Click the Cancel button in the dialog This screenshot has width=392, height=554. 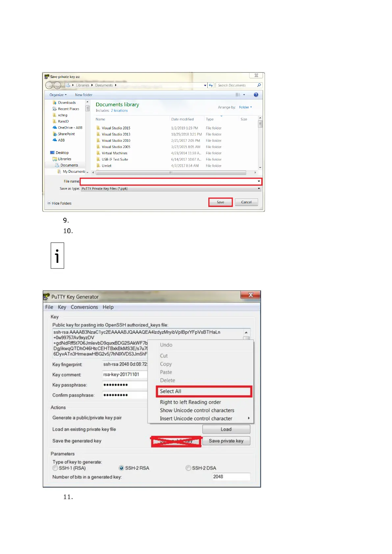pyautogui.click(x=246, y=202)
